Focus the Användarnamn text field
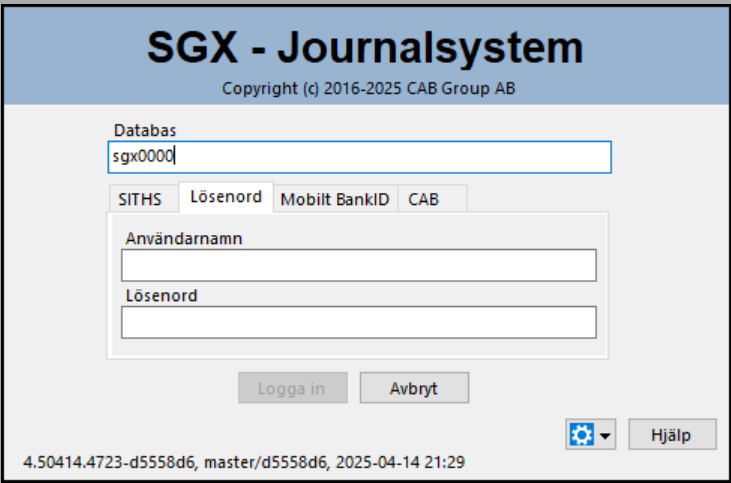 (x=359, y=265)
